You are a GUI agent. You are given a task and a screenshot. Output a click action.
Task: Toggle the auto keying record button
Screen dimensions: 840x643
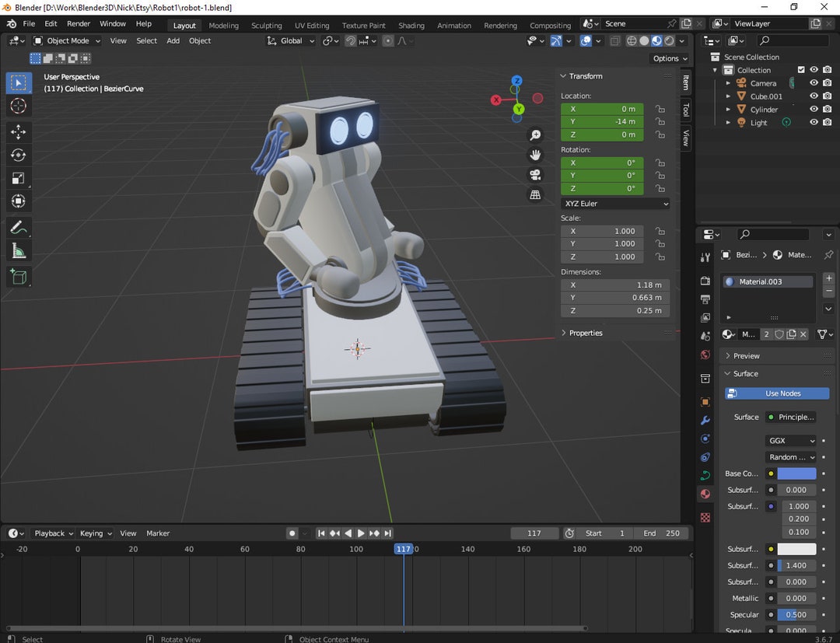[292, 533]
